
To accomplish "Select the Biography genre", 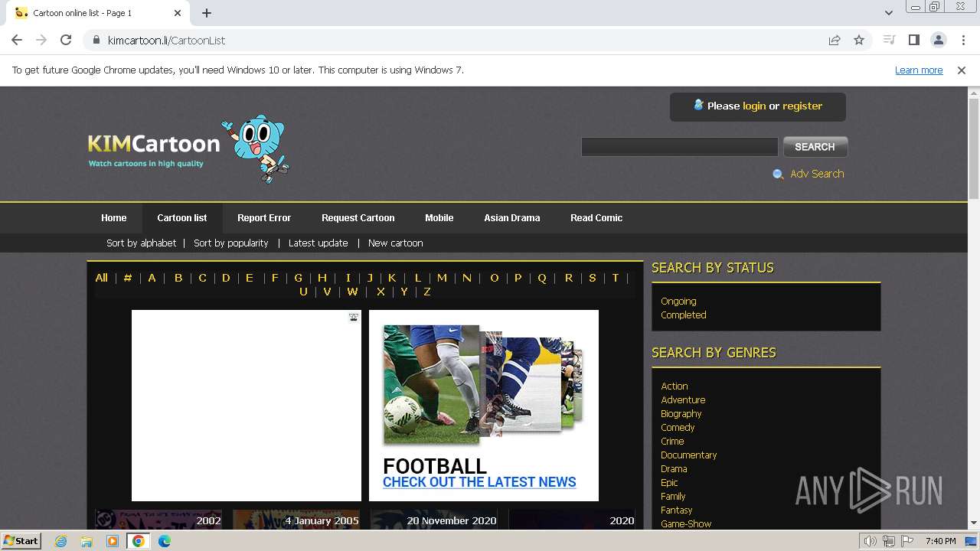I will (x=681, y=414).
